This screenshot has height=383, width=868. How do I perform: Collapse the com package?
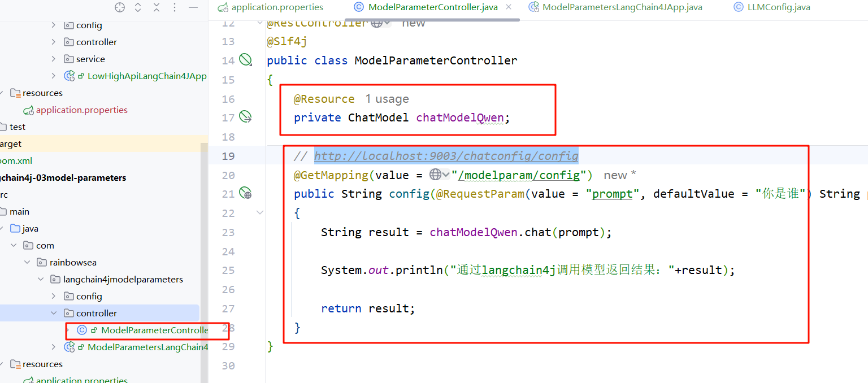point(13,245)
